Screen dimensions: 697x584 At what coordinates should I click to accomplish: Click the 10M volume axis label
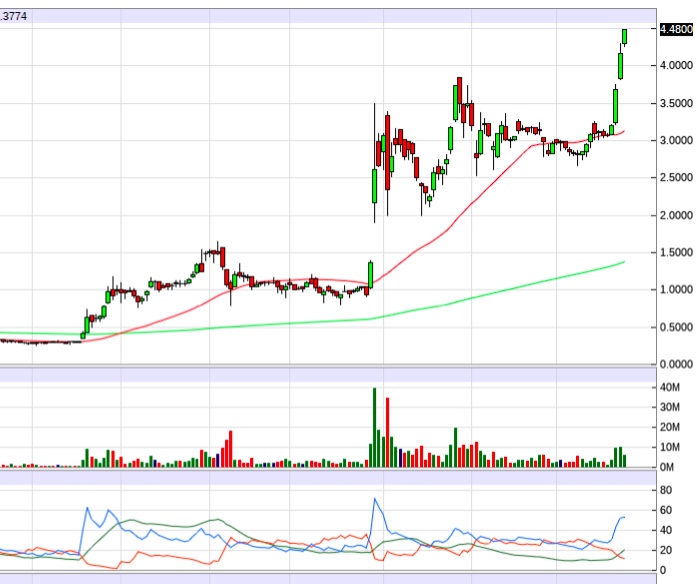(x=670, y=447)
